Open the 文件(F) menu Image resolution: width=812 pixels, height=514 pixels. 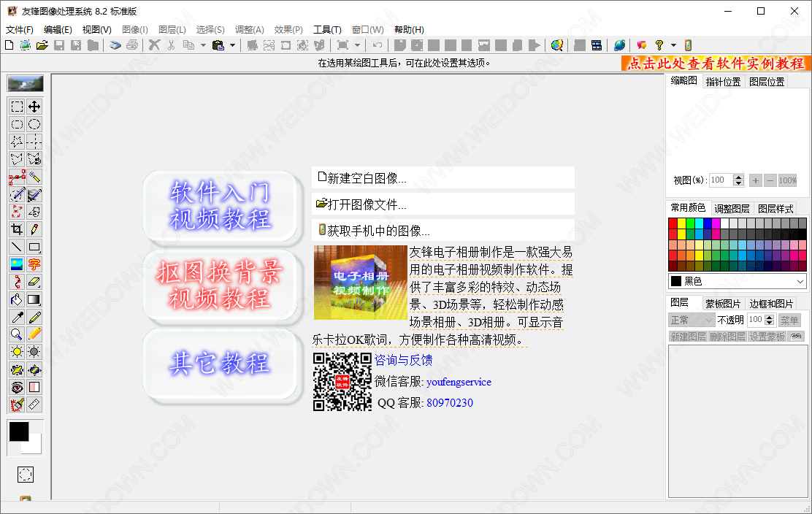20,29
